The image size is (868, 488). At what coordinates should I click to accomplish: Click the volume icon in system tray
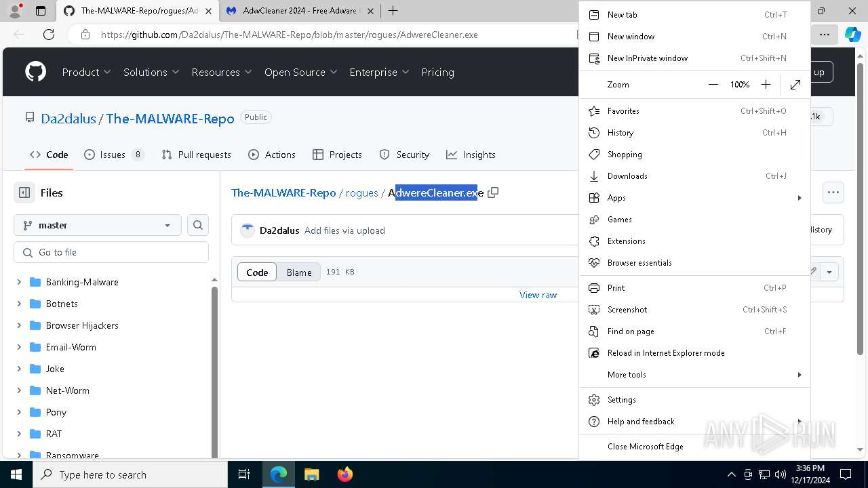pyautogui.click(x=781, y=474)
